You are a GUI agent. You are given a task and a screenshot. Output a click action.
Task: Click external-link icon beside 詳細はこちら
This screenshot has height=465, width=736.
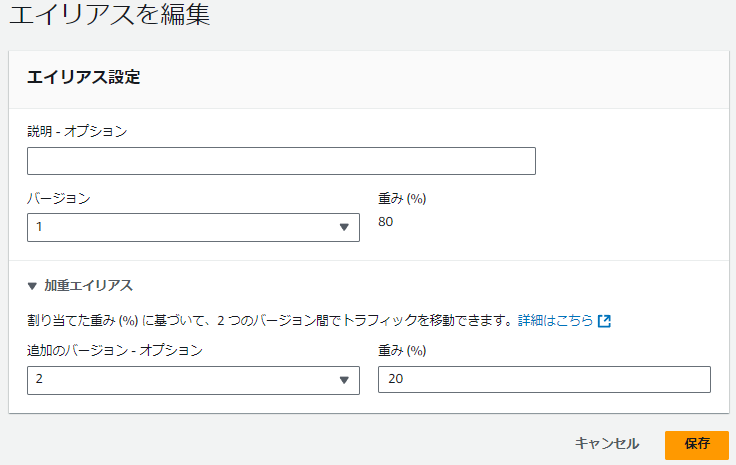pyautogui.click(x=604, y=321)
